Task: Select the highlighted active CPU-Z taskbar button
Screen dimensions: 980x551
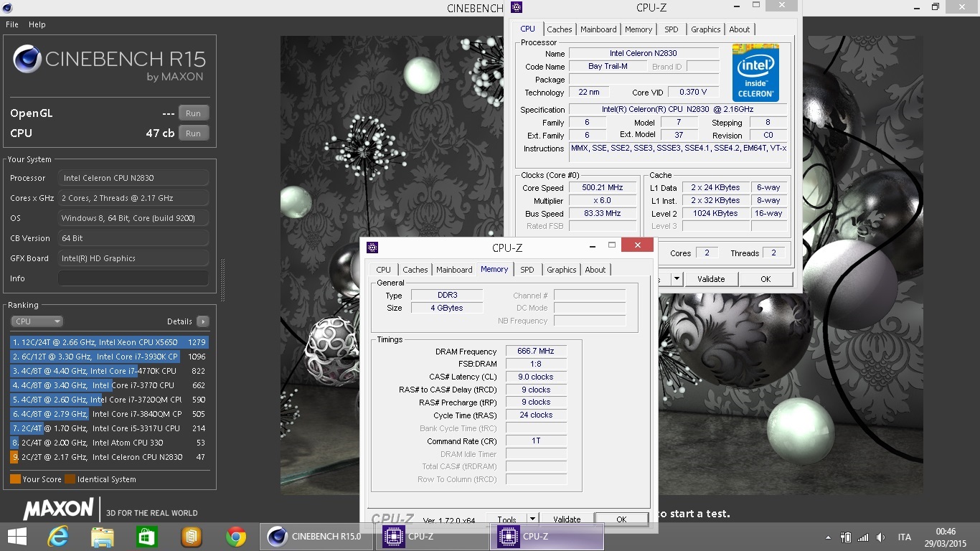Action: (547, 537)
